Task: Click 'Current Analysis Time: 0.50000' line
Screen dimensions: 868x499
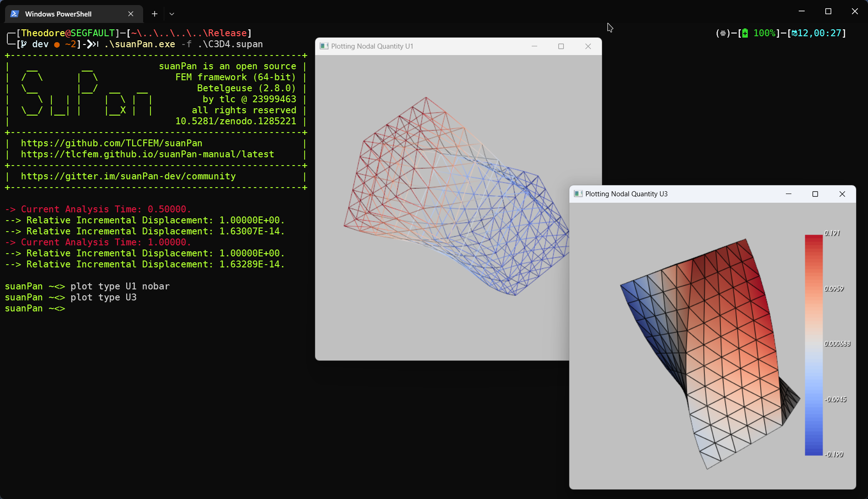Action: pos(98,209)
